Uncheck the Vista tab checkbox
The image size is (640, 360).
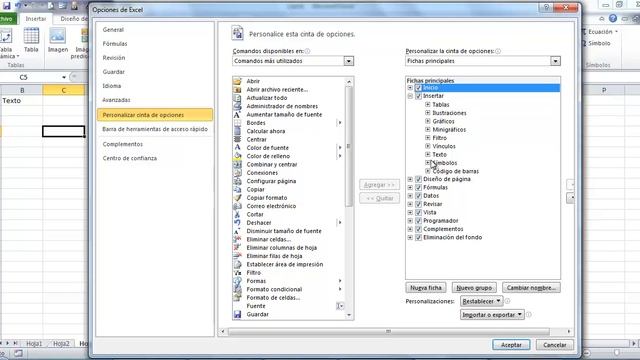pyautogui.click(x=418, y=213)
